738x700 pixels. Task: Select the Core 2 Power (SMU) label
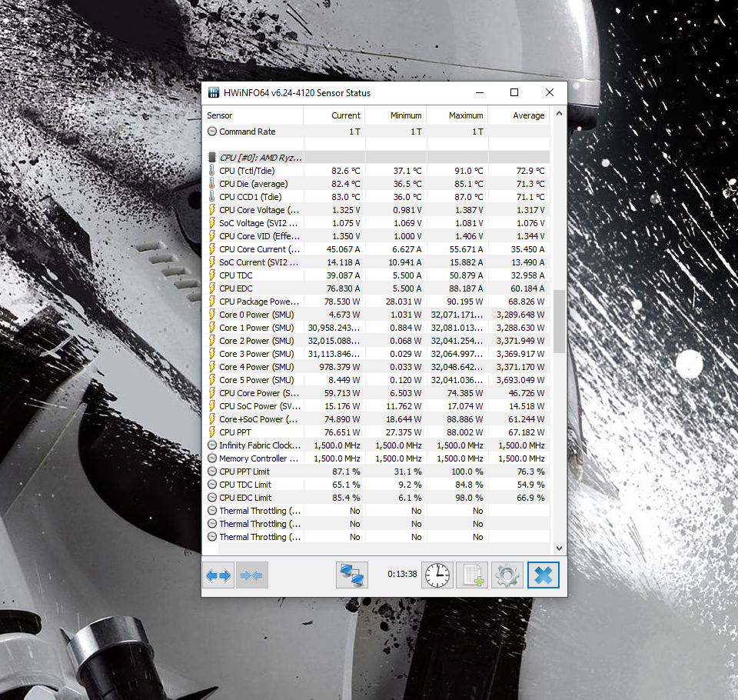pos(257,341)
